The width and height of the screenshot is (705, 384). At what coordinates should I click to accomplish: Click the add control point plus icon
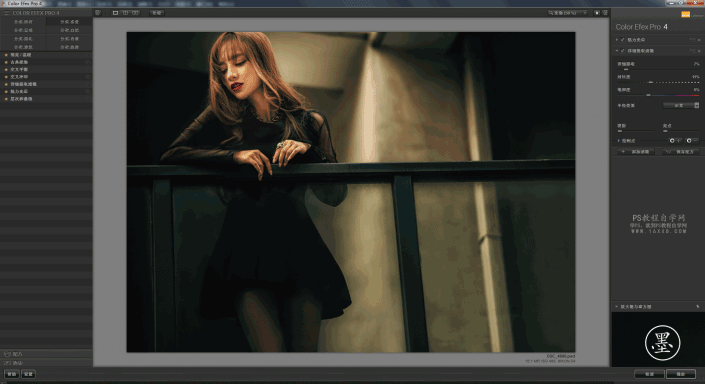(674, 141)
